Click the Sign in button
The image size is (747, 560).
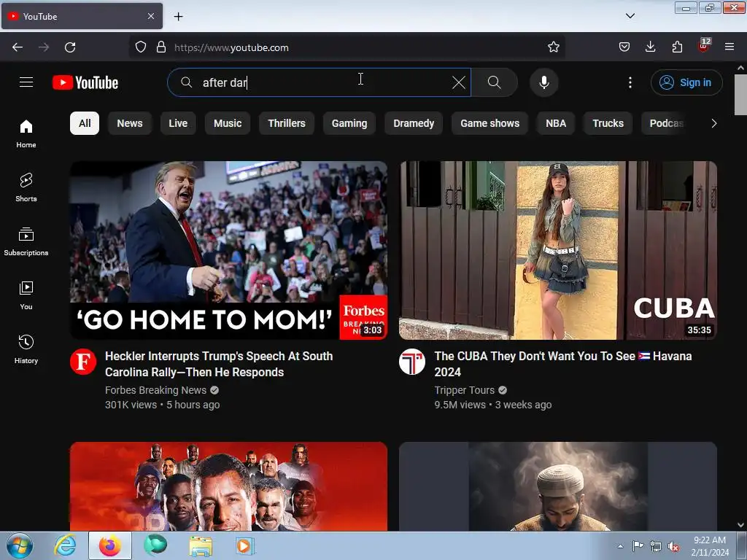[x=686, y=82]
